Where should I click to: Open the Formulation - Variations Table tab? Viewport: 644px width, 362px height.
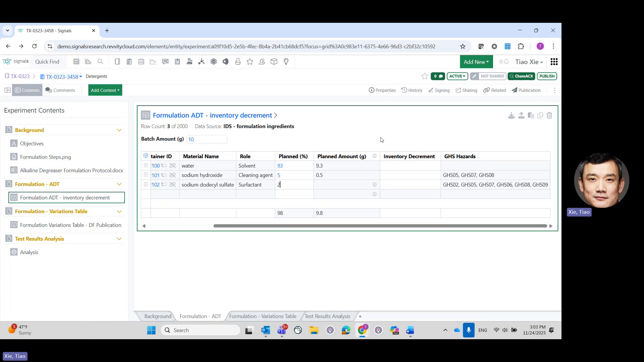263,316
